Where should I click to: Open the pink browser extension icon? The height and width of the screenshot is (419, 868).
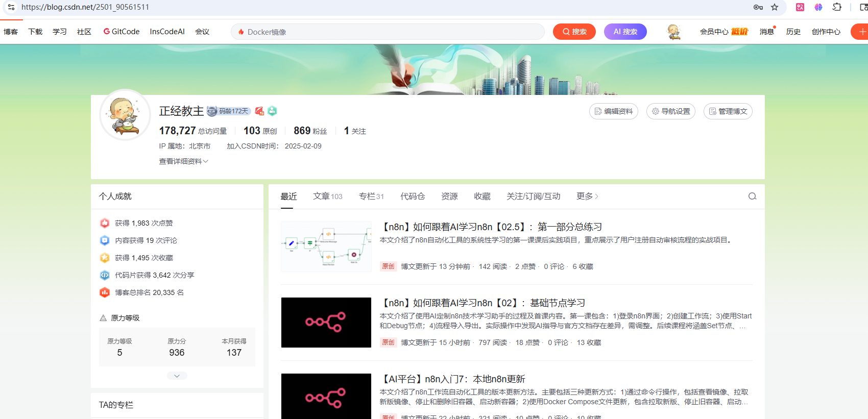[x=800, y=7]
